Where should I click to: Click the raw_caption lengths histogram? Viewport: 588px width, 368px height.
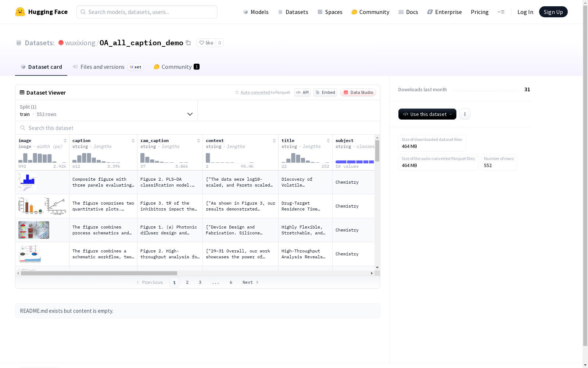point(164,158)
